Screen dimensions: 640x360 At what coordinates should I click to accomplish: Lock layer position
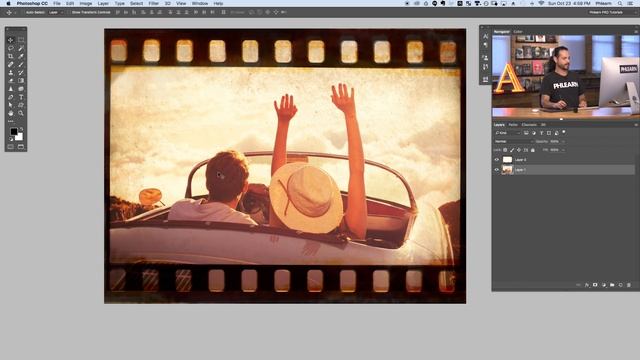519,150
